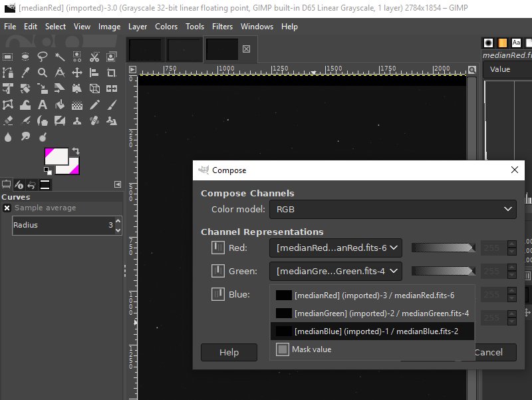The image size is (532, 400).
Task: Open the Colors menu
Action: click(166, 27)
